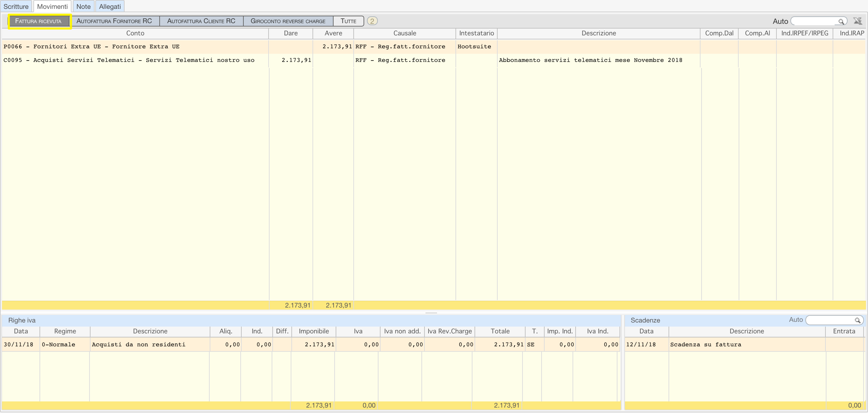
Task: Click the Iva non add. column header
Action: pos(402,331)
